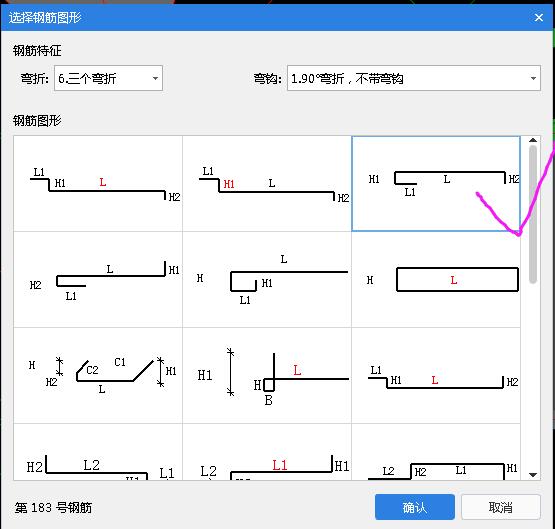Viewport: 555px width, 529px height.
Task: Choose bottom-row shape with red L1 and H1
Action: 267,452
